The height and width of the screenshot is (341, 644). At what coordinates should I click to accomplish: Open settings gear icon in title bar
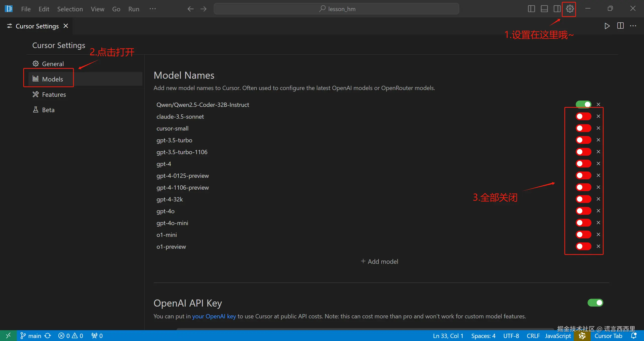tap(570, 9)
